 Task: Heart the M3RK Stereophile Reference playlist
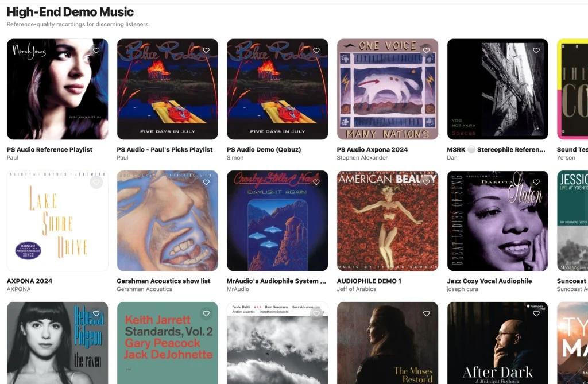(x=537, y=51)
